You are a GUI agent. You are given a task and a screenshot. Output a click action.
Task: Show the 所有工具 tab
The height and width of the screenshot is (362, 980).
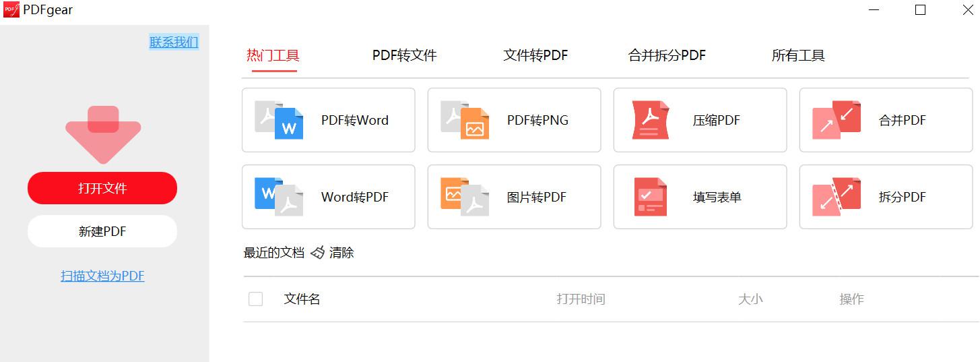798,56
